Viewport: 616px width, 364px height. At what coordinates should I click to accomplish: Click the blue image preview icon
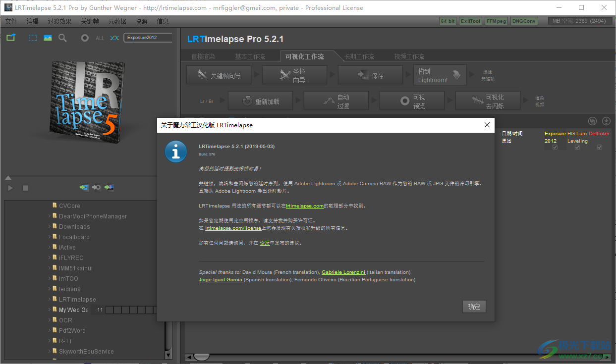48,38
